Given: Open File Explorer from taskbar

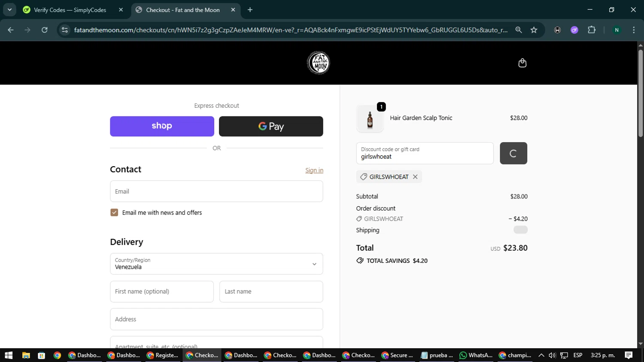Looking at the screenshot, I should [26, 355].
